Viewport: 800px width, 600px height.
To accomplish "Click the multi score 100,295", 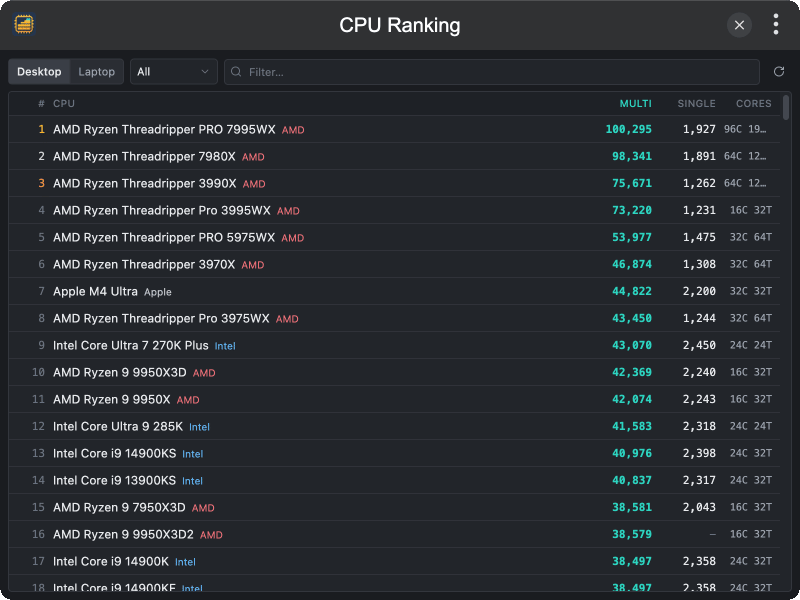I will click(x=629, y=129).
